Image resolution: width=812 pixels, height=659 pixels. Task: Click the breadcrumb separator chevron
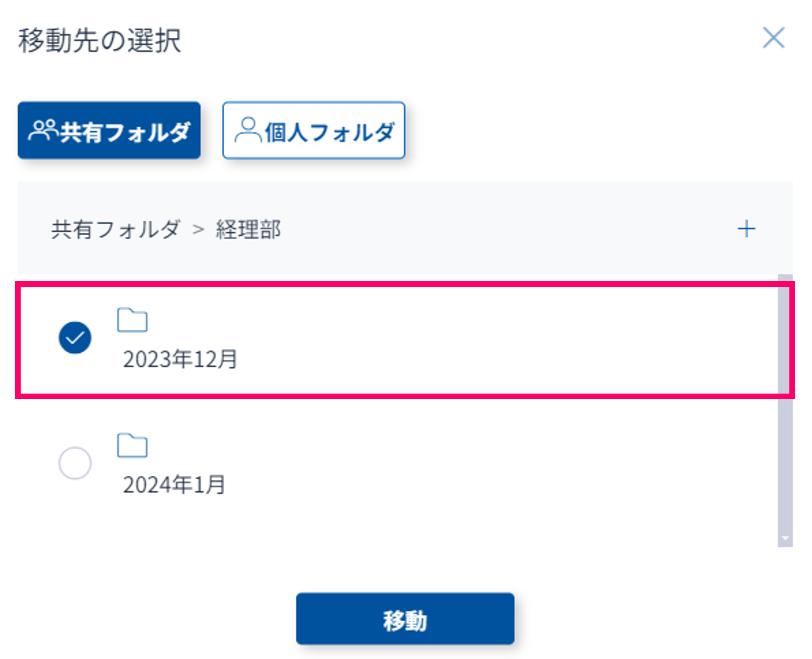(198, 230)
